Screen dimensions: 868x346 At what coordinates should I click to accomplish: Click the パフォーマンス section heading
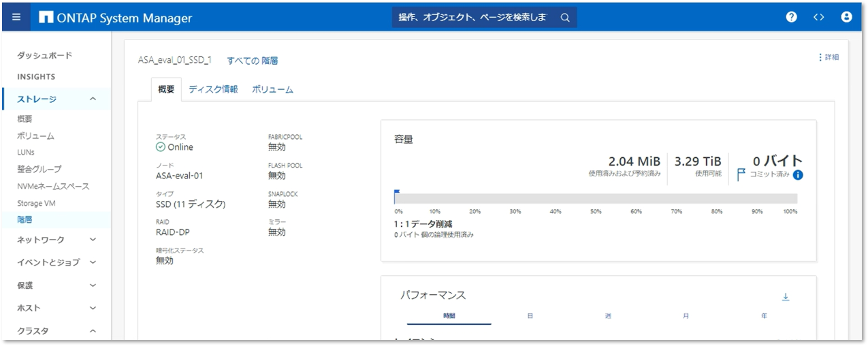click(433, 295)
